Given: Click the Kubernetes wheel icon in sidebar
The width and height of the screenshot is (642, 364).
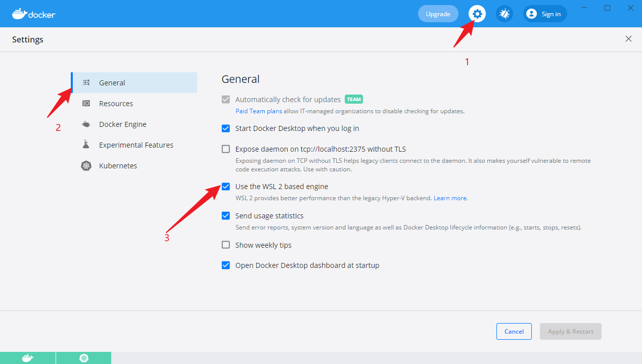Looking at the screenshot, I should 86,165.
